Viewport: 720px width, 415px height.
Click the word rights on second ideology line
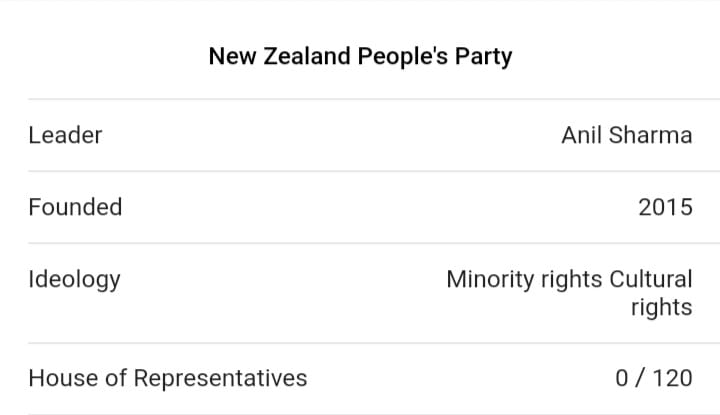pos(661,307)
